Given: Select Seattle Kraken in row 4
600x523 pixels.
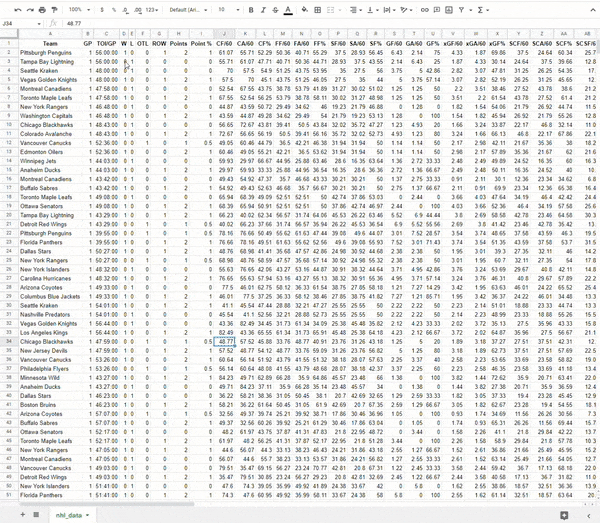Looking at the screenshot, I should click(x=50, y=71).
